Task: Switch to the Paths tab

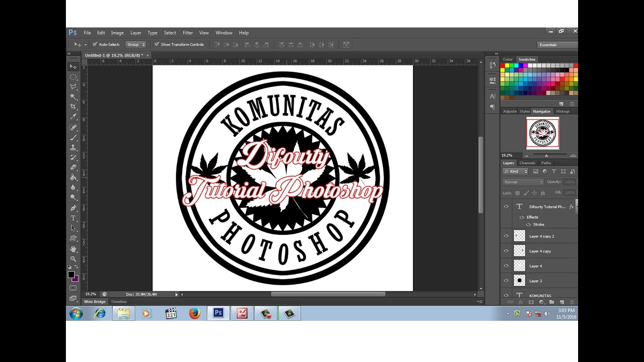Action: [546, 163]
